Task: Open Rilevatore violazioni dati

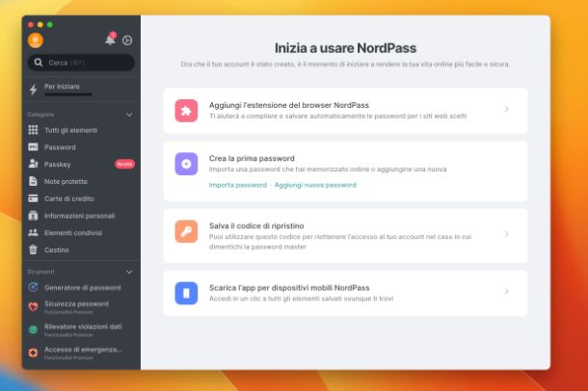Action: click(83, 326)
